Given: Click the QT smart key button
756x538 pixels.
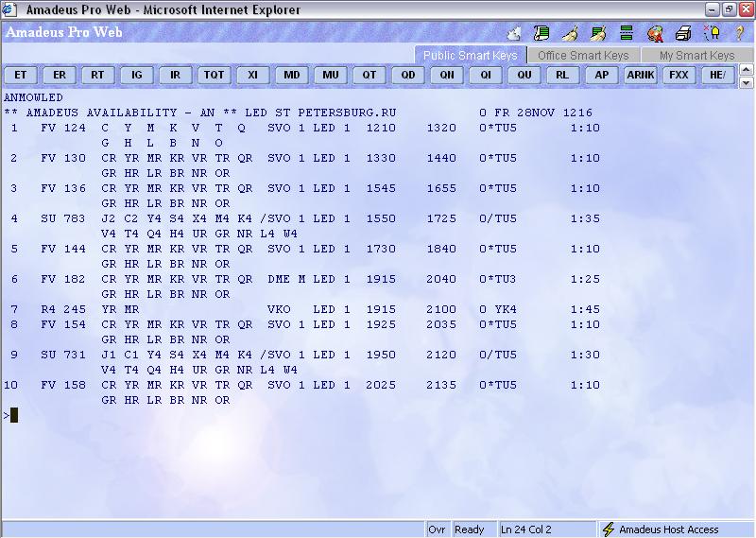Looking at the screenshot, I should click(369, 76).
